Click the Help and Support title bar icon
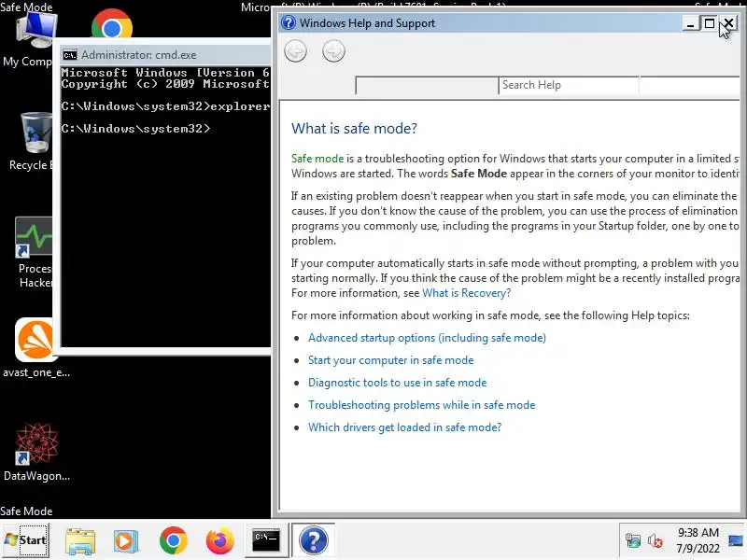Viewport: 747px width, 560px height. (289, 22)
